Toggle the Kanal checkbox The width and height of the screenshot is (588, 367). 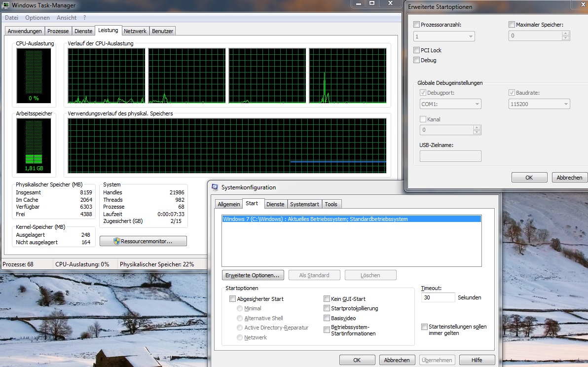coord(423,119)
